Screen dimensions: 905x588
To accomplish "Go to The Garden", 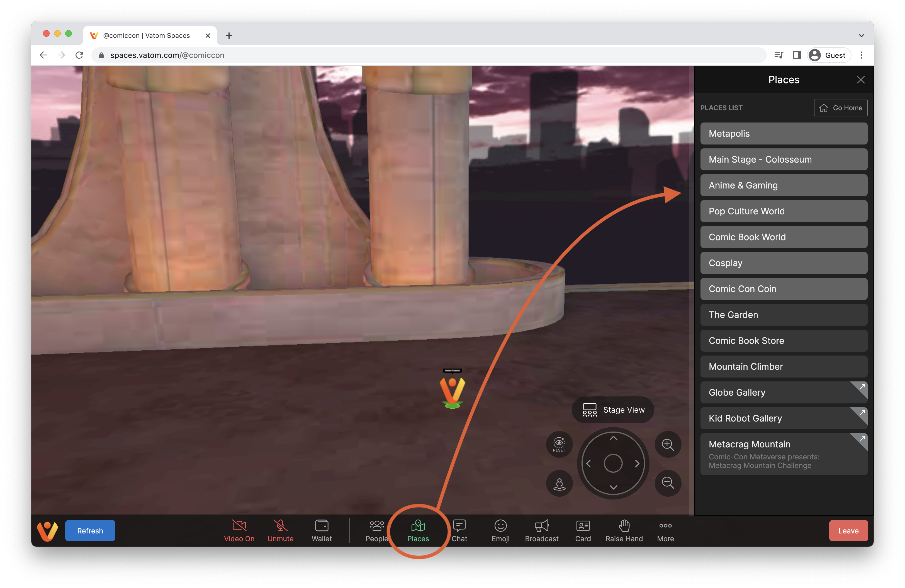I will tap(784, 315).
